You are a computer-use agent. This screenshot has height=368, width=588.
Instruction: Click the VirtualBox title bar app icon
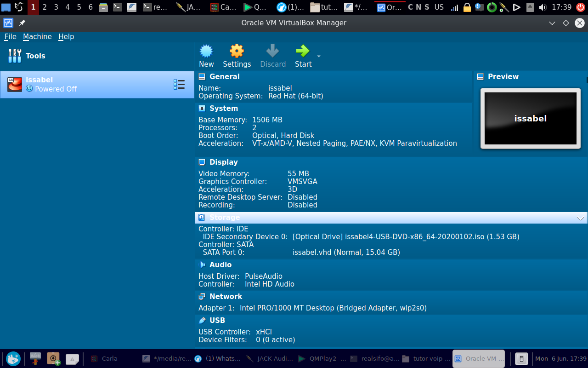pyautogui.click(x=8, y=23)
